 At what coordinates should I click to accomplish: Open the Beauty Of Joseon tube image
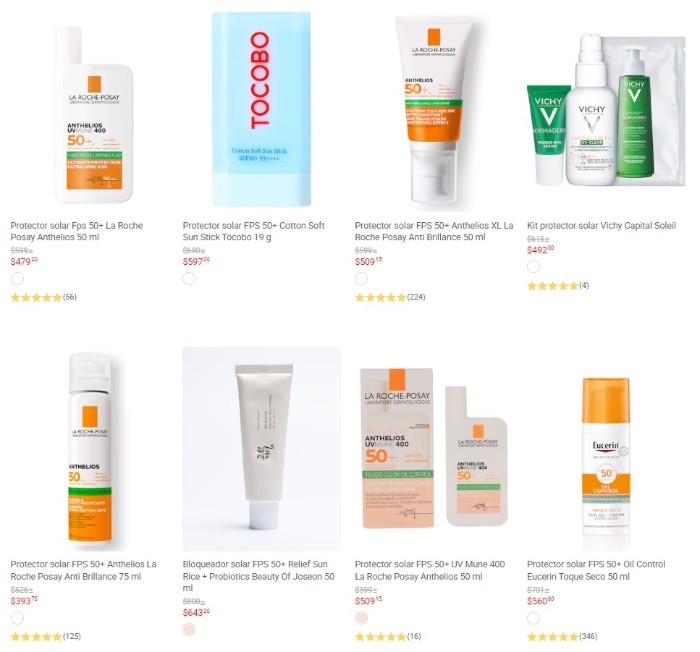[262, 448]
